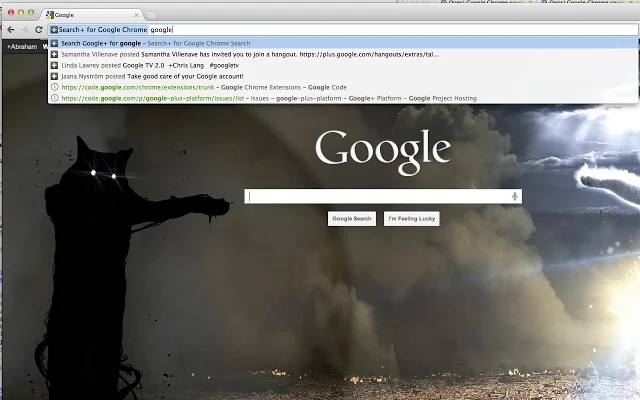
Task: Click the plus icon beside the Jaana Nyström suggestion
Action: [54, 76]
